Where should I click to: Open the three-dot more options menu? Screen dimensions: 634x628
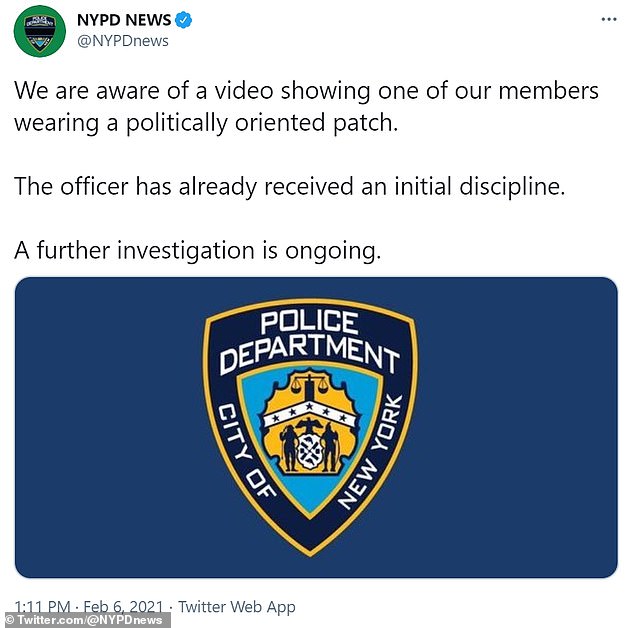(x=609, y=19)
